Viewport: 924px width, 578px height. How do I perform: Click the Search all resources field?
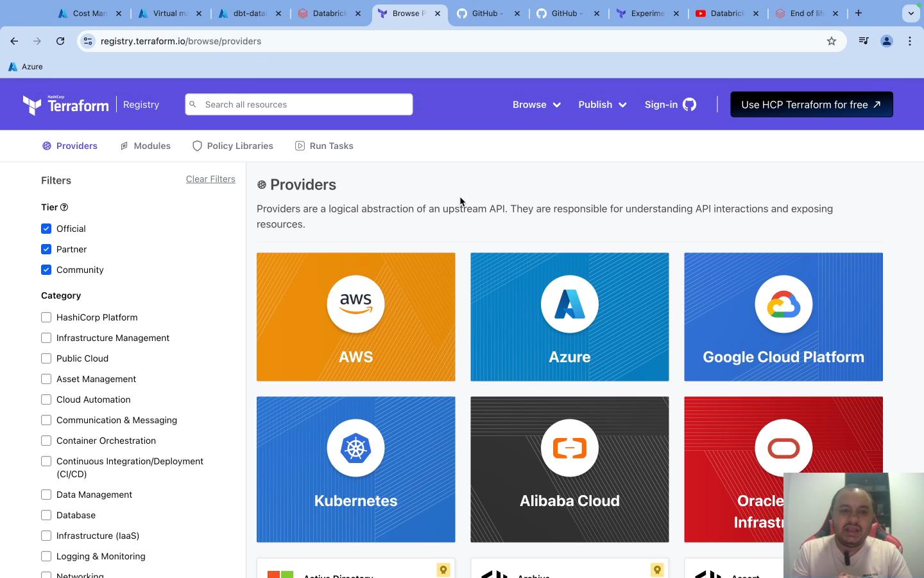point(299,105)
